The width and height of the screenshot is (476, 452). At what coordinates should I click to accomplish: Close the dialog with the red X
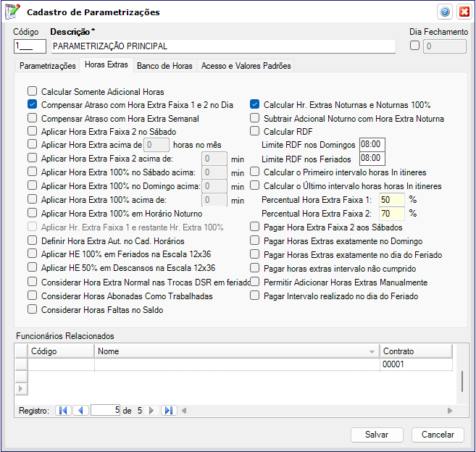pos(462,12)
